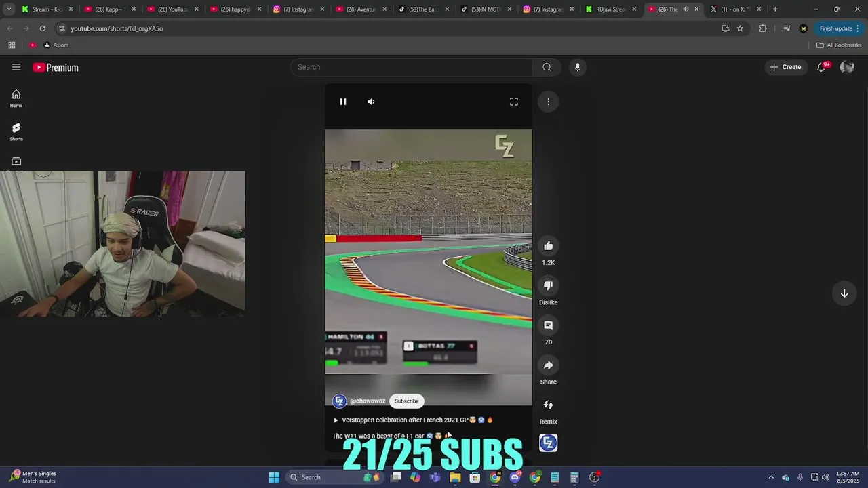Open the Create button
868x488 pixels.
coord(785,67)
